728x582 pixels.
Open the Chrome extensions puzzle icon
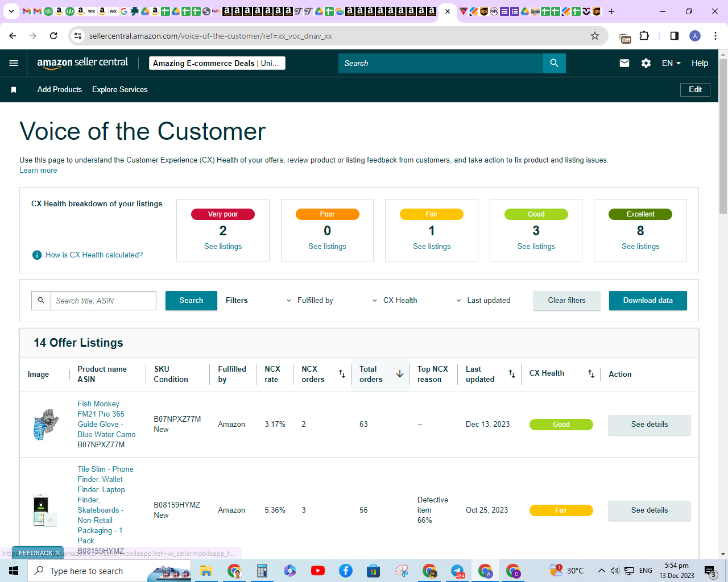point(644,36)
